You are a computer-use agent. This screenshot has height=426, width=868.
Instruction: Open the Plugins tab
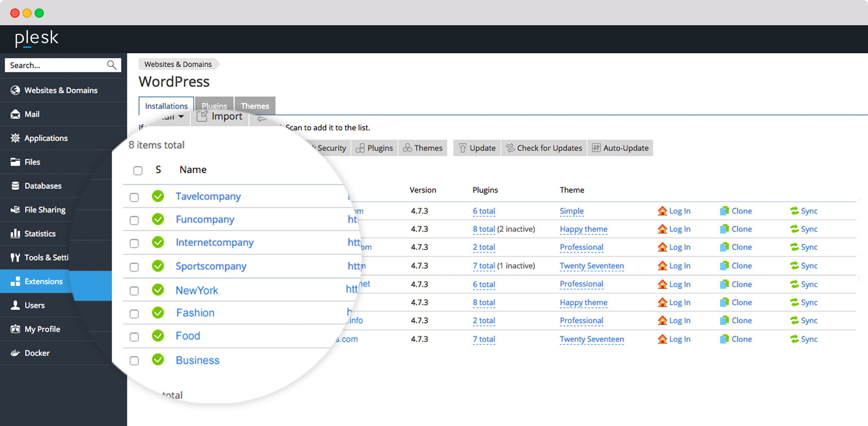(x=214, y=106)
